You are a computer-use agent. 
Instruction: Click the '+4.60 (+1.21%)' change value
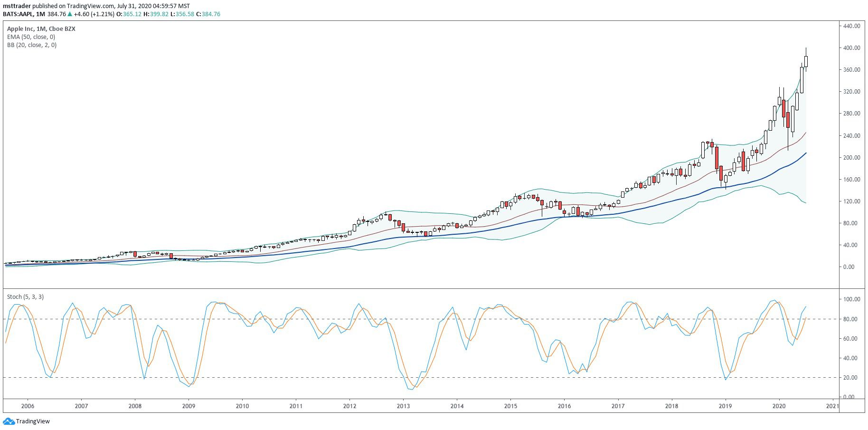coord(95,14)
